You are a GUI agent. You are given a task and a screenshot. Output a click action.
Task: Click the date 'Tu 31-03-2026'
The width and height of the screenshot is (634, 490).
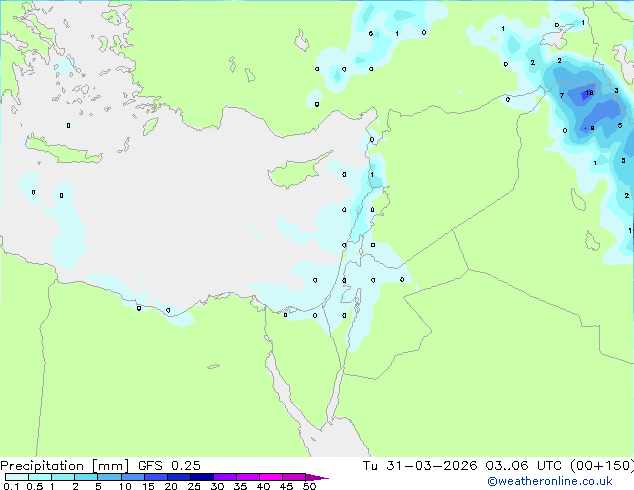[420, 466]
